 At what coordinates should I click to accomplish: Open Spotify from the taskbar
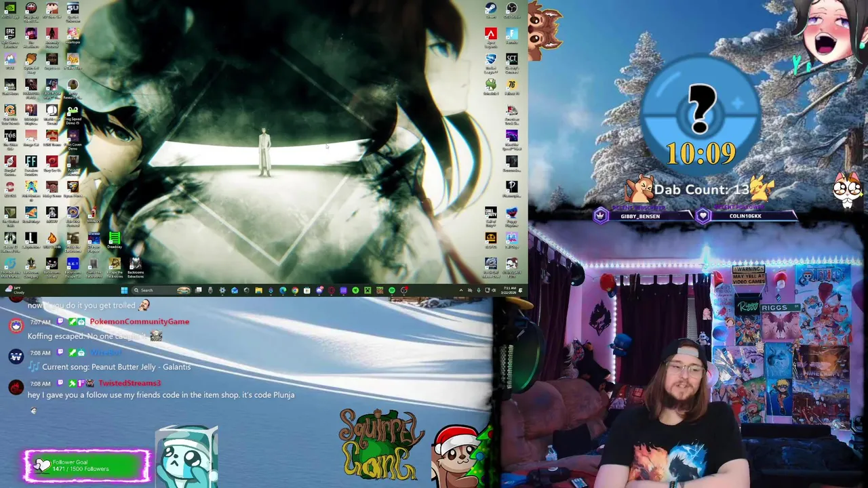391,290
